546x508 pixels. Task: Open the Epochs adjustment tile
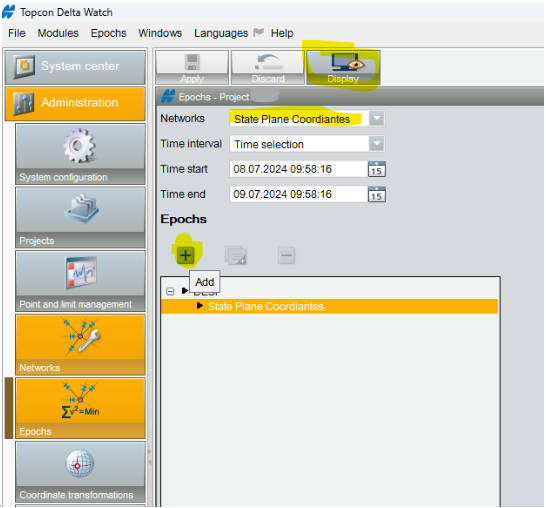(x=80, y=408)
